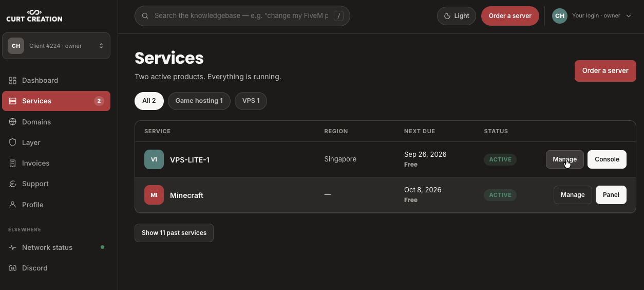644x290 pixels.
Task: Click the Support chat icon
Action: tap(13, 184)
